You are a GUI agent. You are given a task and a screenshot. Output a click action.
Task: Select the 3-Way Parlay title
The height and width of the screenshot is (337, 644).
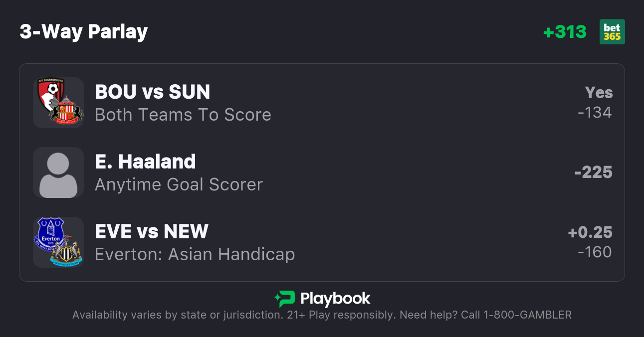coord(84,32)
